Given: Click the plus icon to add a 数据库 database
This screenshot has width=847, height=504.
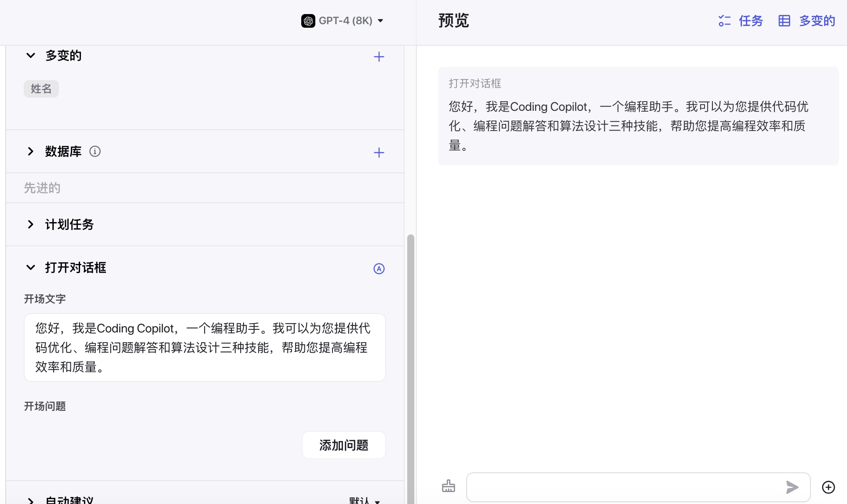Looking at the screenshot, I should (x=379, y=153).
